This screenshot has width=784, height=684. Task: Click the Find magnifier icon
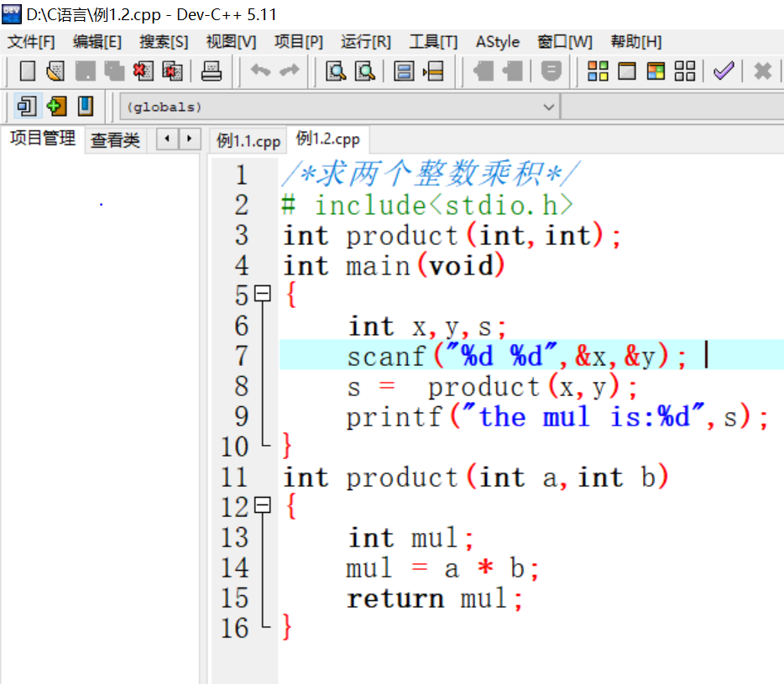pos(336,71)
